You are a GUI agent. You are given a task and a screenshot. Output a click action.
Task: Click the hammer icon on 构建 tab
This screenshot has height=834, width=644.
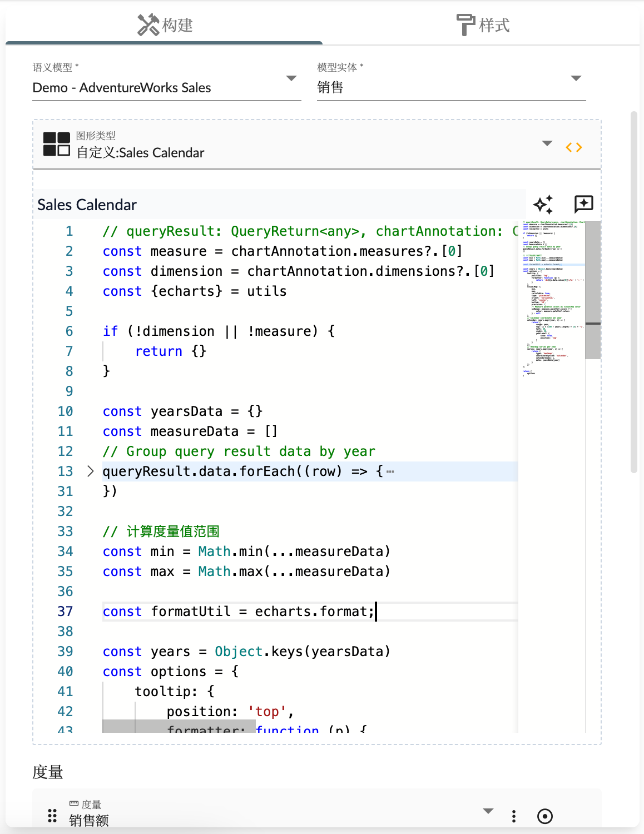[148, 25]
